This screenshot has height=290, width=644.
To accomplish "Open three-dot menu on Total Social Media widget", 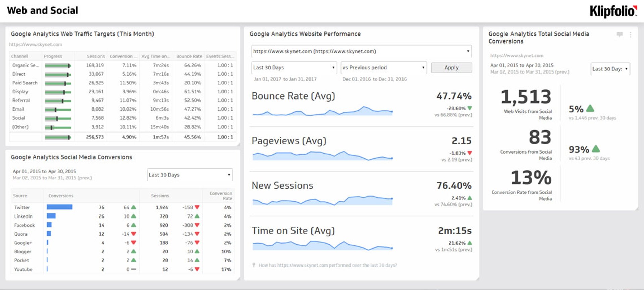I will [630, 34].
